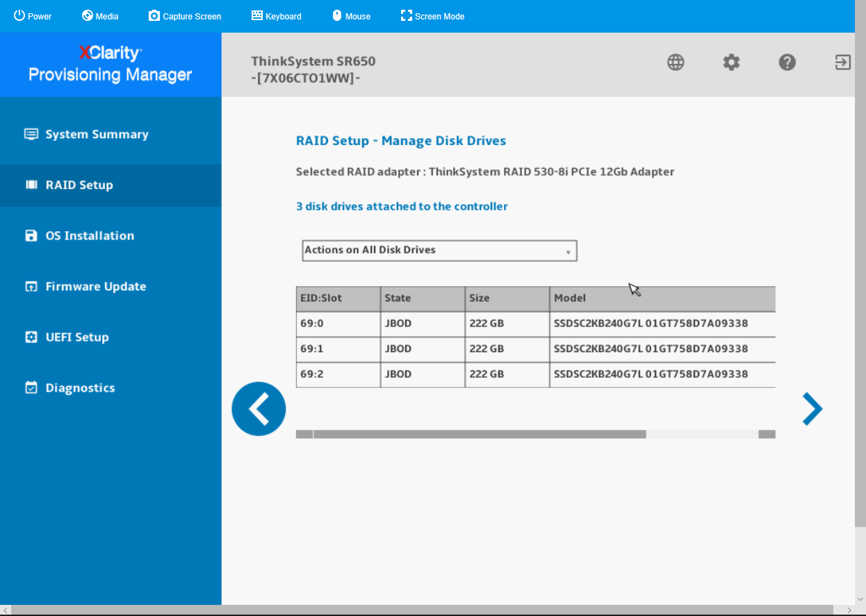Viewport: 866px width, 616px height.
Task: Click the Firmware Update upload icon
Action: [31, 287]
